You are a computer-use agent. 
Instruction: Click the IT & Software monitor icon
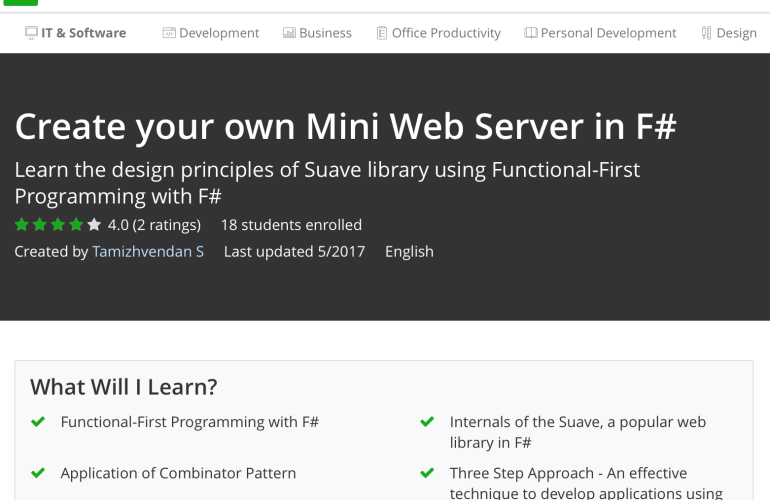pyautogui.click(x=31, y=33)
